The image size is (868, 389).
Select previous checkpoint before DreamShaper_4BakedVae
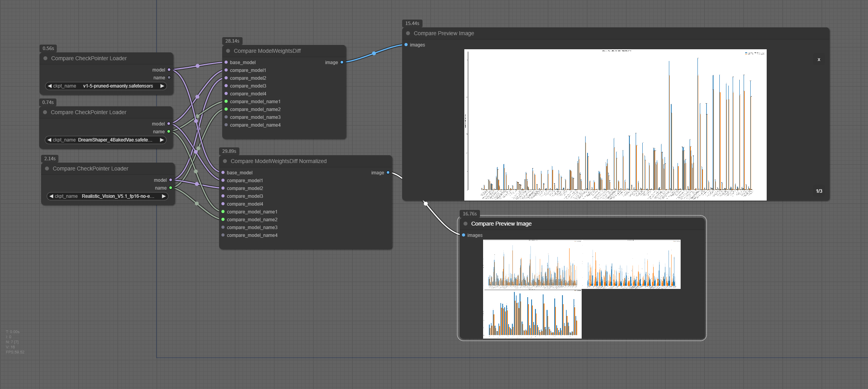(x=49, y=140)
